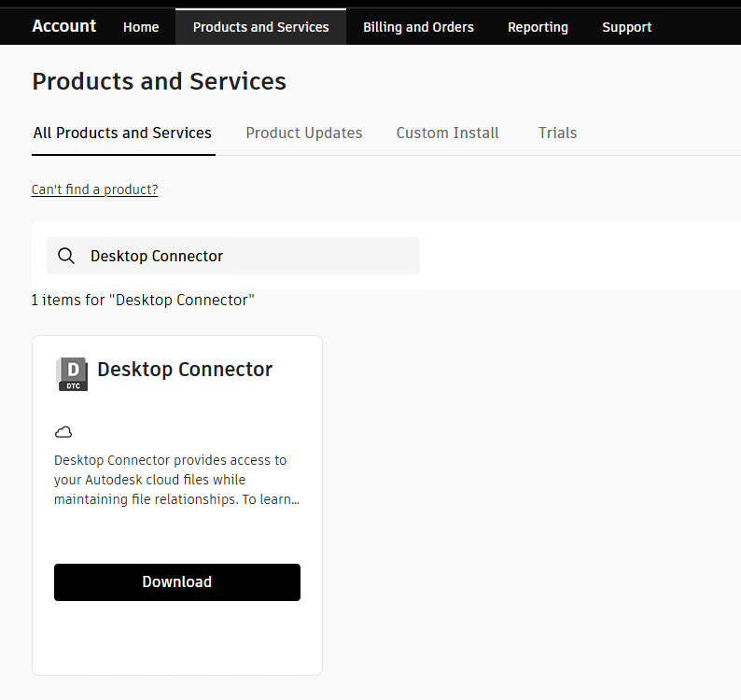Viewport: 741px width, 700px height.
Task: Click the Desktop Connector card title
Action: click(x=185, y=370)
